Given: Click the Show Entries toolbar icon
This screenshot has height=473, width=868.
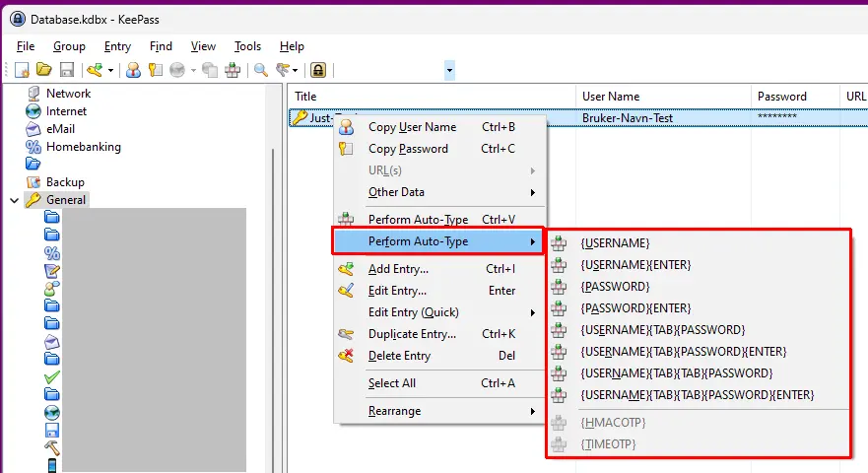Looking at the screenshot, I should [x=283, y=70].
